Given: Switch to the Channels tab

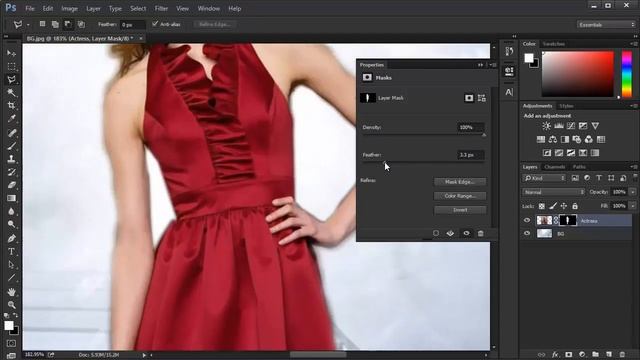Looking at the screenshot, I should point(555,167).
